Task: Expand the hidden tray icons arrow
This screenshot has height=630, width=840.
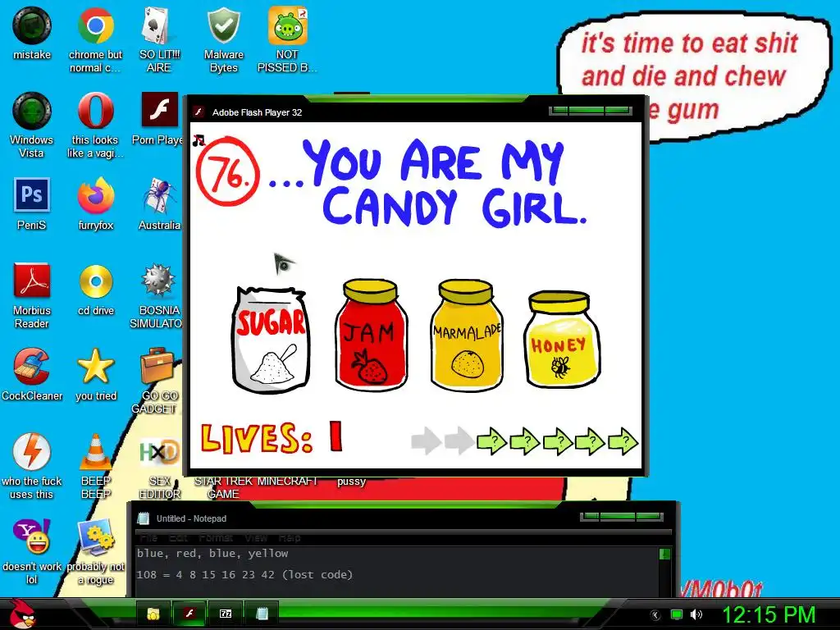Action: click(x=655, y=615)
